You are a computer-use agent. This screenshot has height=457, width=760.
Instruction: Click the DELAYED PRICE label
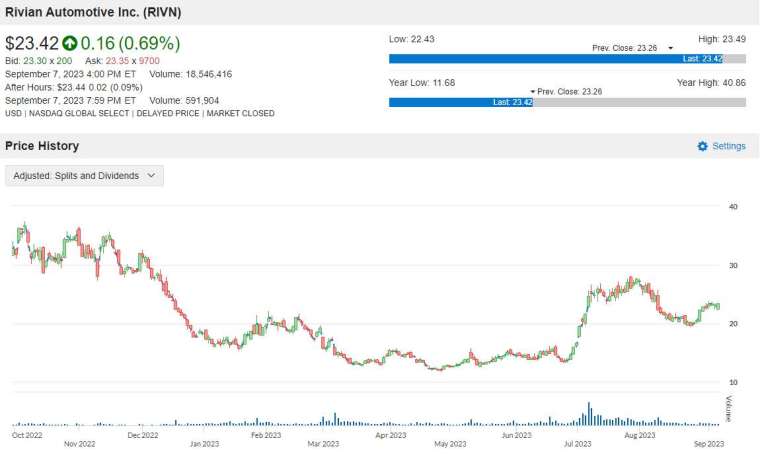coord(168,113)
